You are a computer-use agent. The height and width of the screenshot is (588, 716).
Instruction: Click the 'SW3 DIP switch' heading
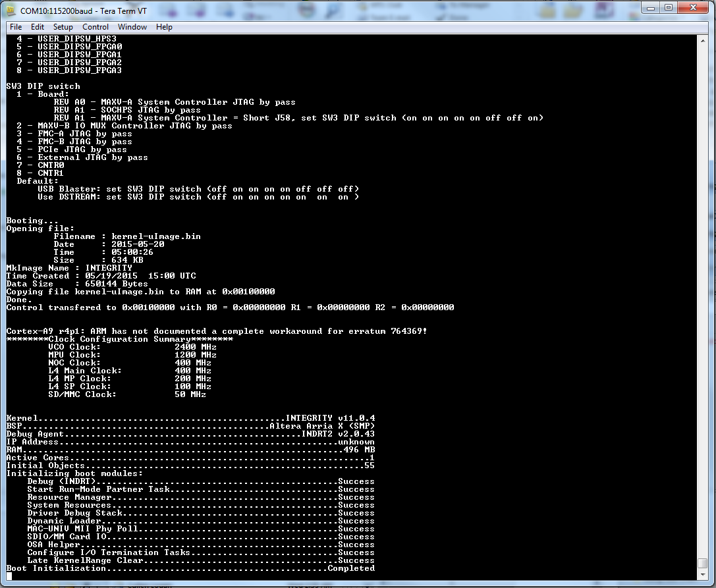coord(43,86)
